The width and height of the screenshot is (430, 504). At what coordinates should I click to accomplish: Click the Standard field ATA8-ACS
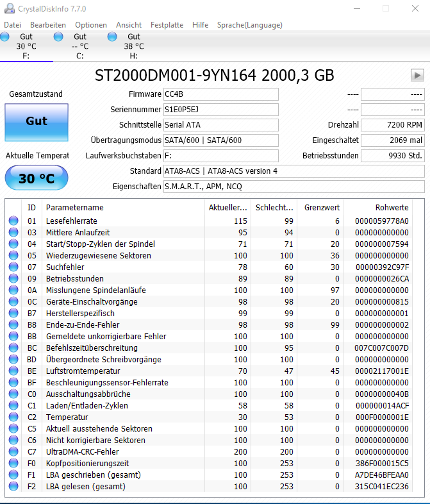click(294, 171)
